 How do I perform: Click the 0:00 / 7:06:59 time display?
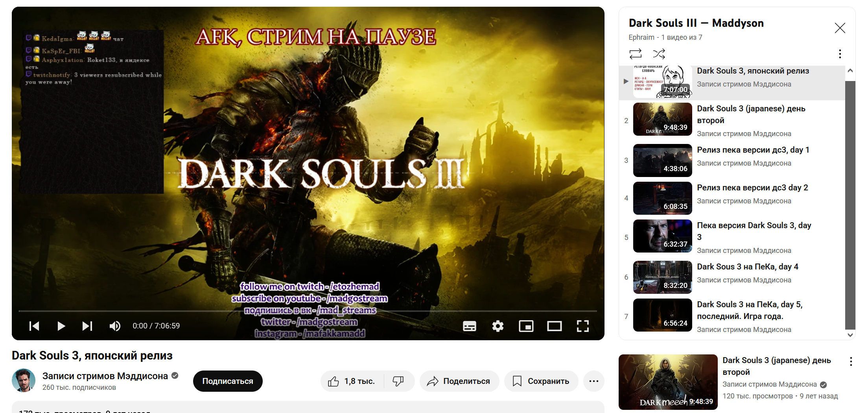(156, 326)
